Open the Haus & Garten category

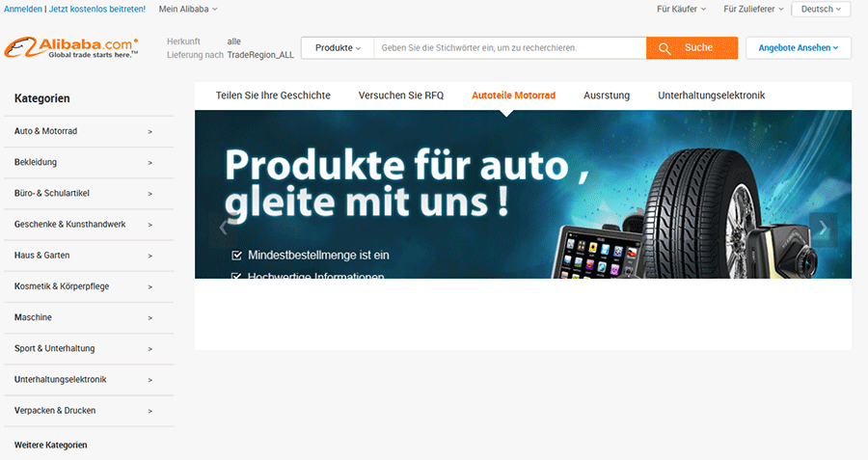pos(41,256)
